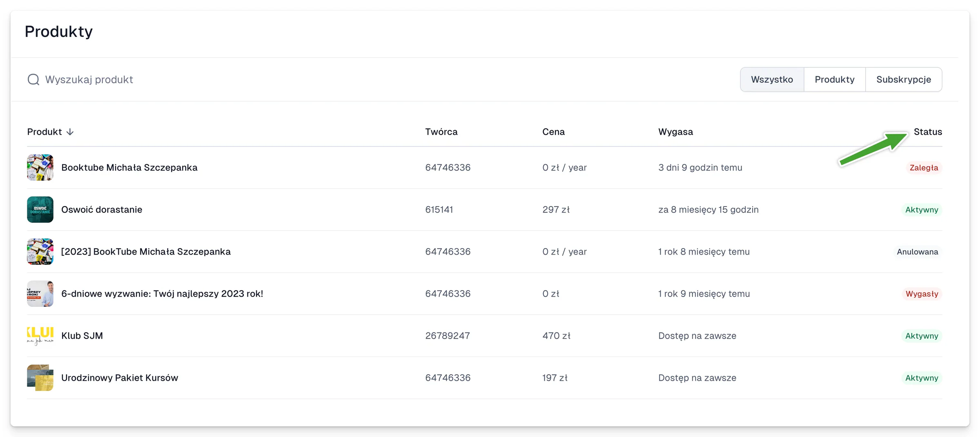The width and height of the screenshot is (980, 437).
Task: Sort by the Produkt column header
Action: point(45,132)
